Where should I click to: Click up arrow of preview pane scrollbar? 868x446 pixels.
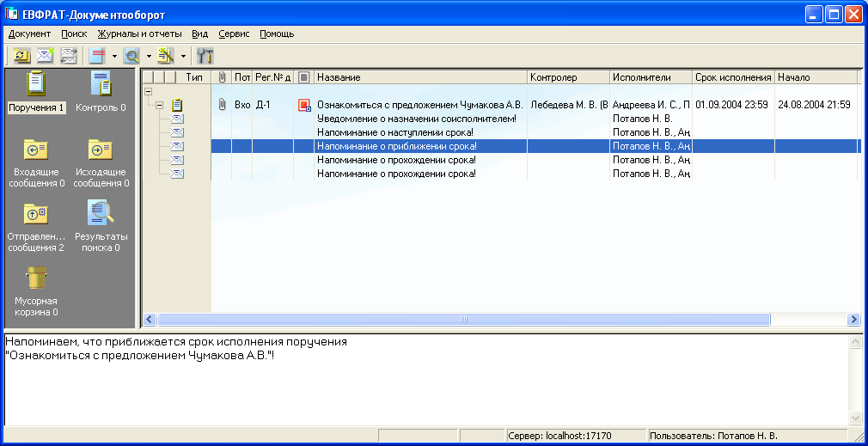point(855,343)
